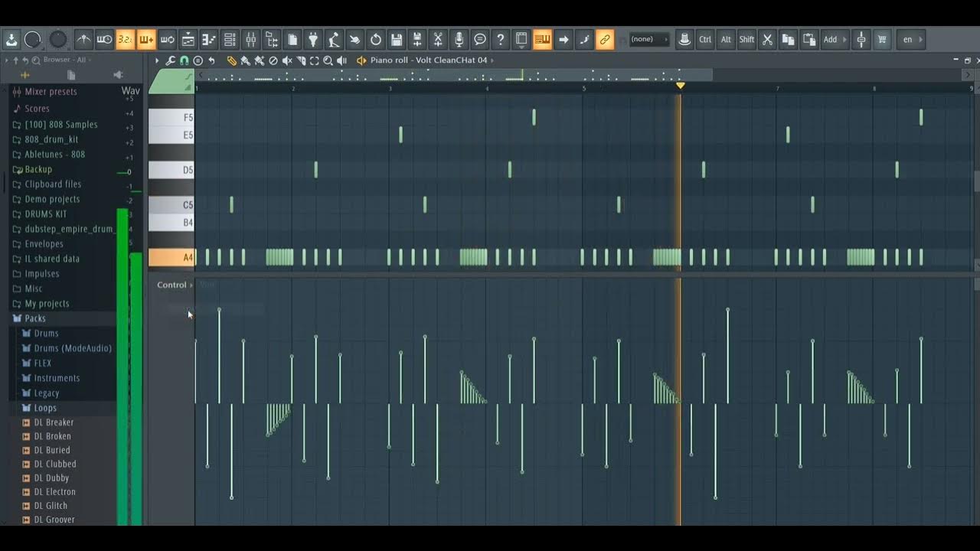Open the Channel rack window
The image size is (980, 551).
(230, 39)
